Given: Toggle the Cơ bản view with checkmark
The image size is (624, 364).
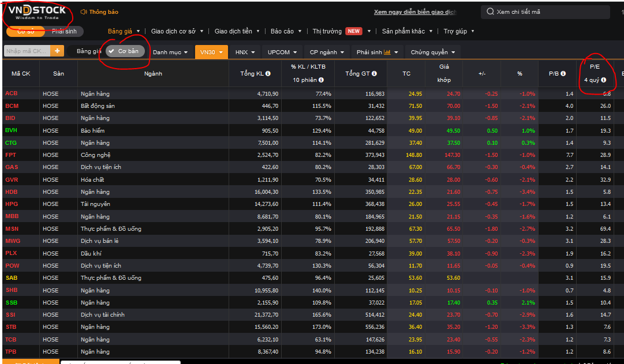Looking at the screenshot, I should [x=125, y=51].
